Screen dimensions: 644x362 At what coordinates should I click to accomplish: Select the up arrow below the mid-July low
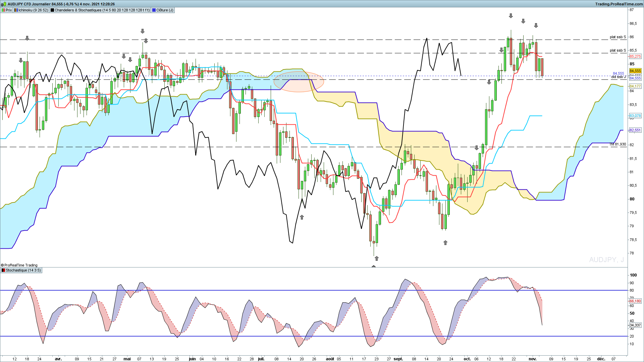(302, 217)
